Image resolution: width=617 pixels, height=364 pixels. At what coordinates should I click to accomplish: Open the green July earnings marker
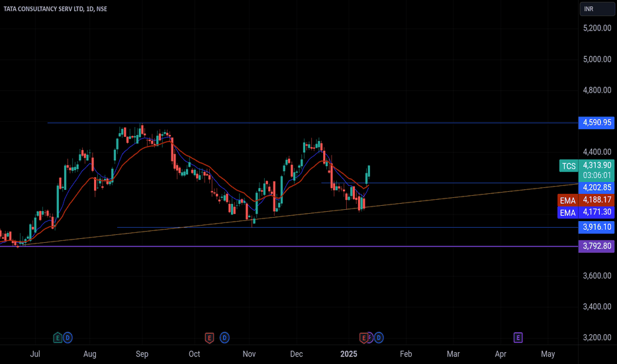[x=58, y=338]
